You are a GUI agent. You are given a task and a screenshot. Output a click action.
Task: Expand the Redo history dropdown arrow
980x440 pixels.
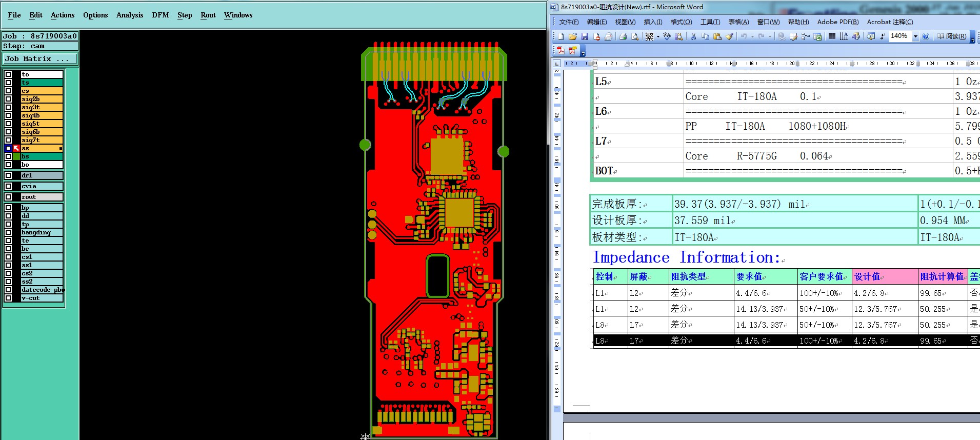pyautogui.click(x=770, y=36)
